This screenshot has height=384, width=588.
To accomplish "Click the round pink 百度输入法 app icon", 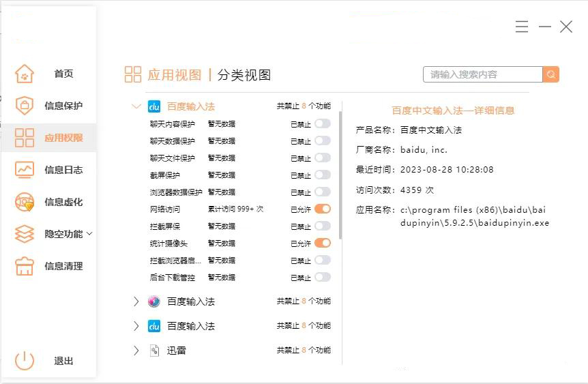I will tap(154, 301).
